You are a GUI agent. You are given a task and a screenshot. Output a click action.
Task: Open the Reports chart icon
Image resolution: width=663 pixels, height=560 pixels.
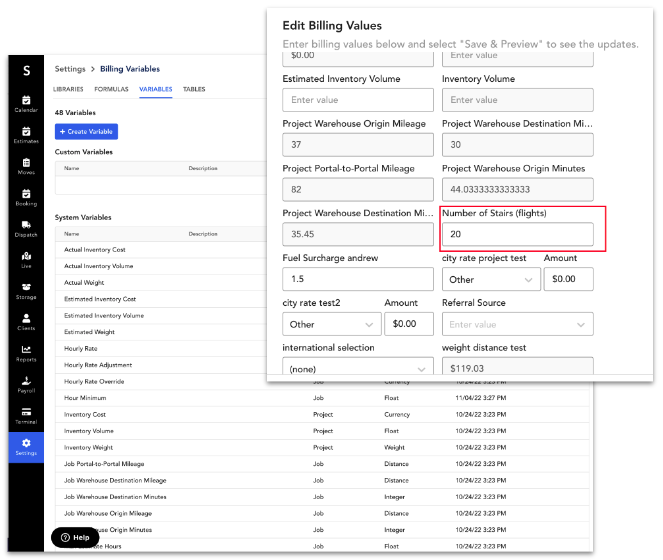point(26,352)
